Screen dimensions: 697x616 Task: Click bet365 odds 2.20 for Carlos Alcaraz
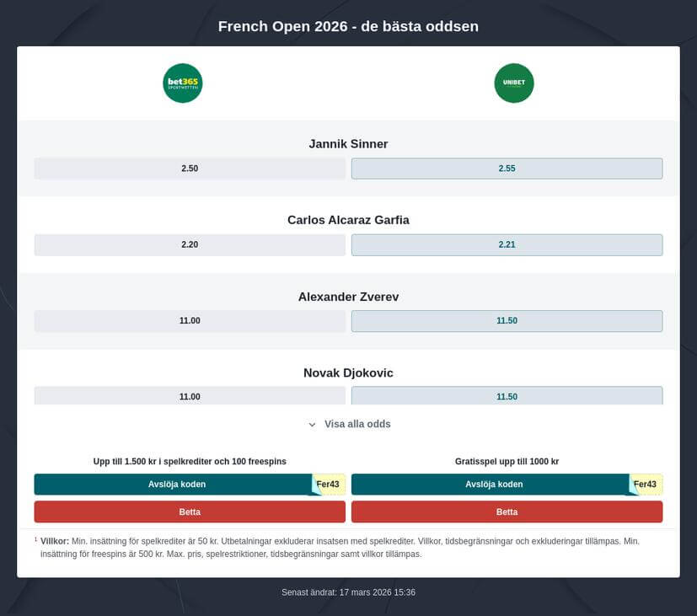point(189,244)
